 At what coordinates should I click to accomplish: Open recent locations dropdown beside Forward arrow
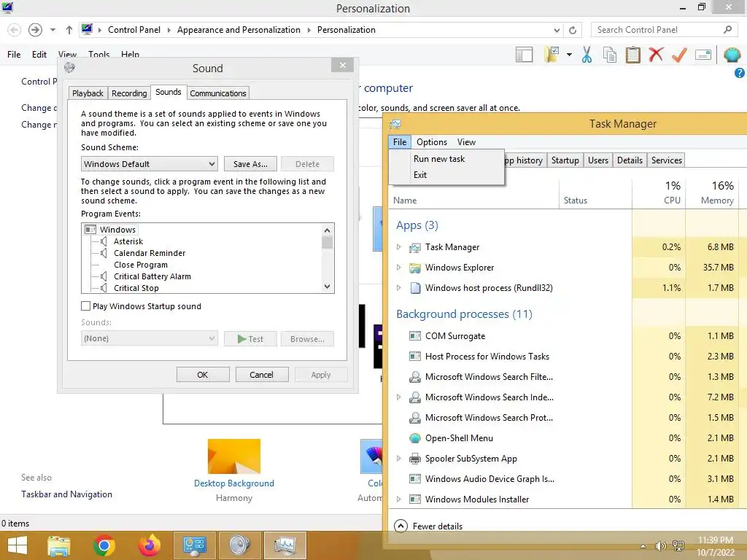53,30
